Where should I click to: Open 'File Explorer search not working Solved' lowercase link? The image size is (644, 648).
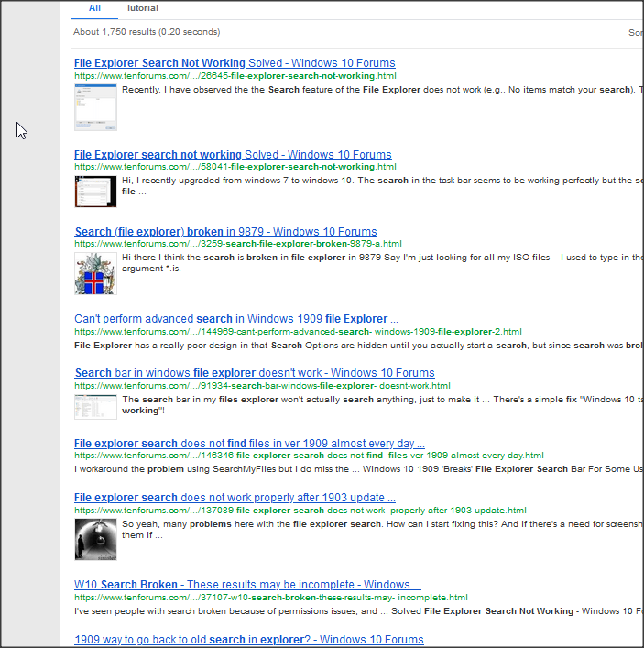233,155
